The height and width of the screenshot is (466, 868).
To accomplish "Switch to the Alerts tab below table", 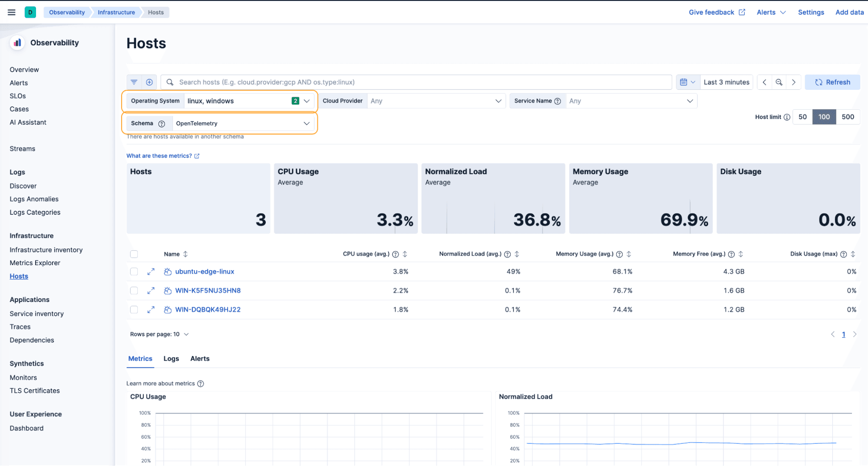I will (200, 359).
